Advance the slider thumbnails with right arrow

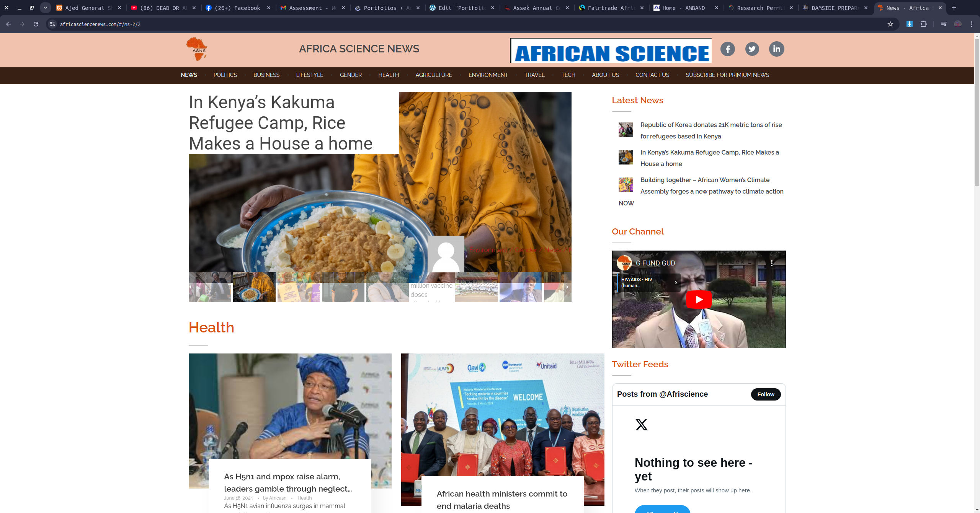[567, 287]
